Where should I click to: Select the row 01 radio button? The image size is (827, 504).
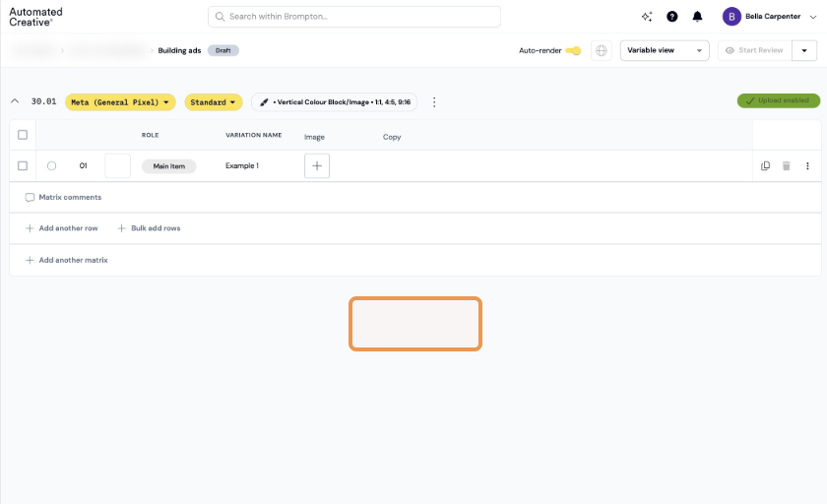[x=51, y=166]
